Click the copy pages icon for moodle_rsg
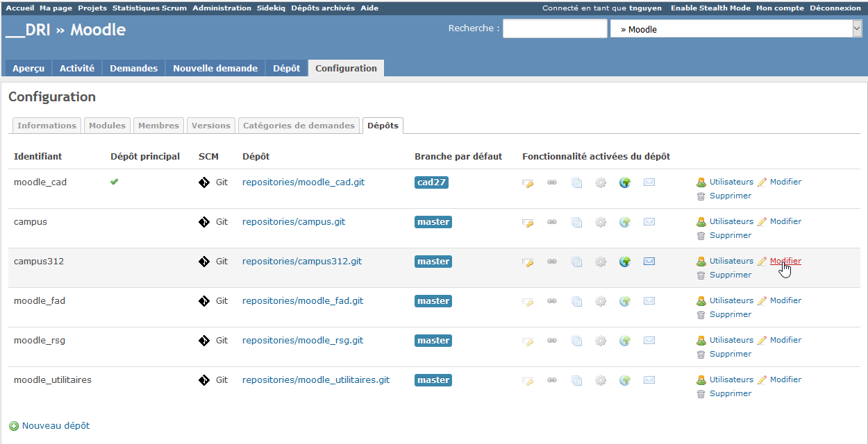The height and width of the screenshot is (444, 868). coord(576,341)
